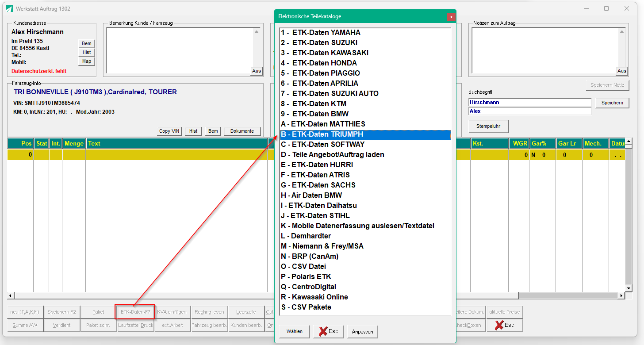Select 5 - ETK-Daten PIAGGIO entry
The width and height of the screenshot is (644, 345).
(x=365, y=73)
